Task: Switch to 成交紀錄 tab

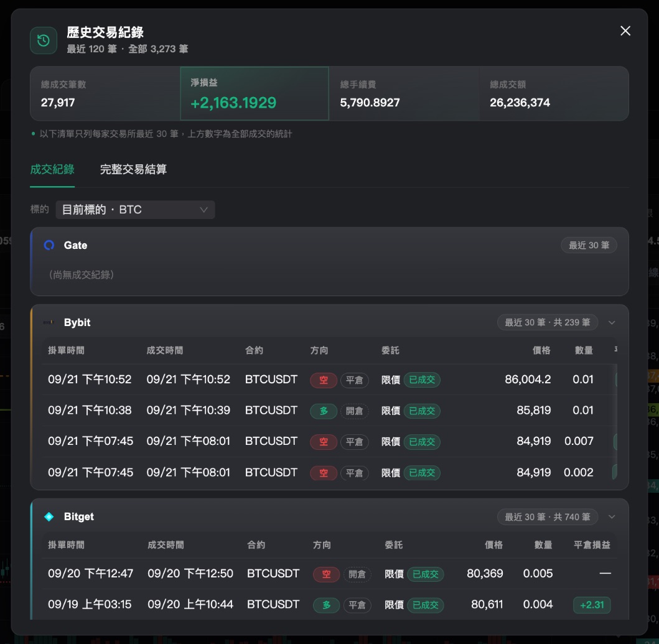Action: 52,169
